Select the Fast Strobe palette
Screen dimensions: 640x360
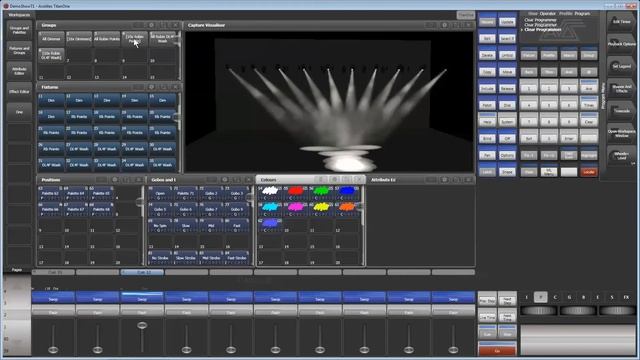(237, 258)
